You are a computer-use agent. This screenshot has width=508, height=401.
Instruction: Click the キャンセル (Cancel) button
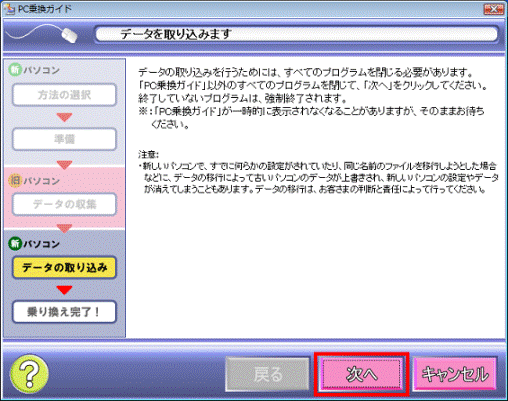(x=455, y=374)
